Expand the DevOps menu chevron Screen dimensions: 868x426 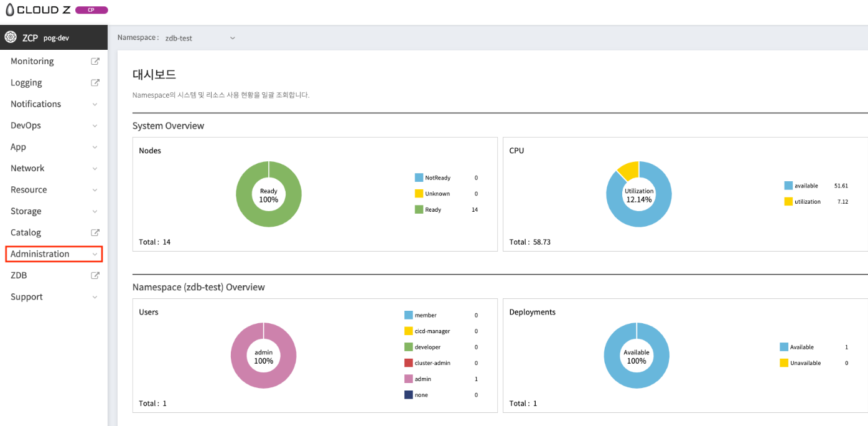95,126
